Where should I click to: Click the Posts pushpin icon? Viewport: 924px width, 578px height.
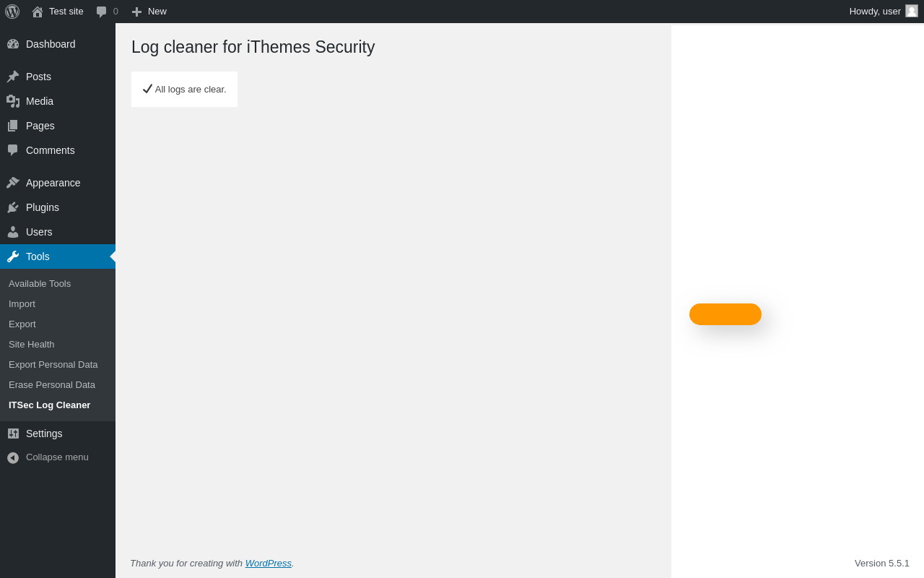pos(13,77)
